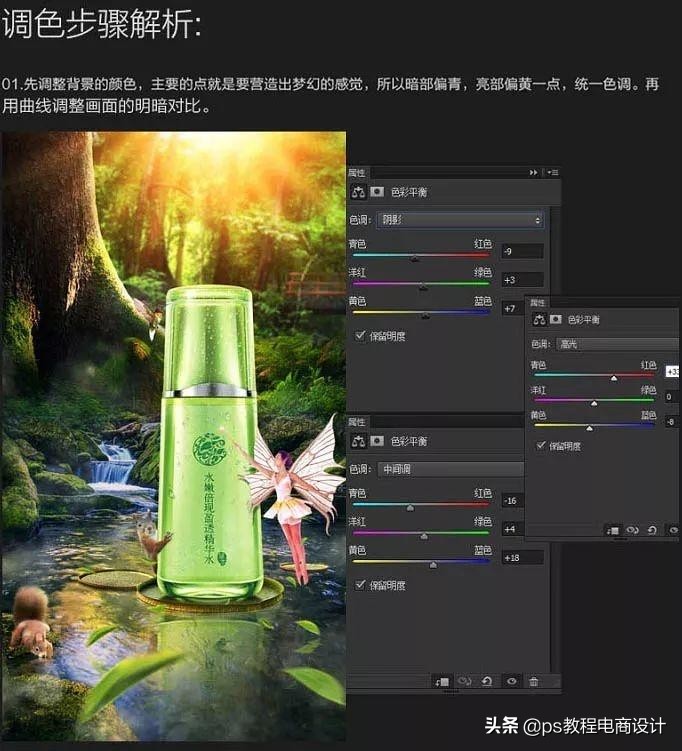Viewport: 682px width, 751px height.
Task: Click yellow-blue slider handle in 高光 panel
Action: tap(590, 429)
